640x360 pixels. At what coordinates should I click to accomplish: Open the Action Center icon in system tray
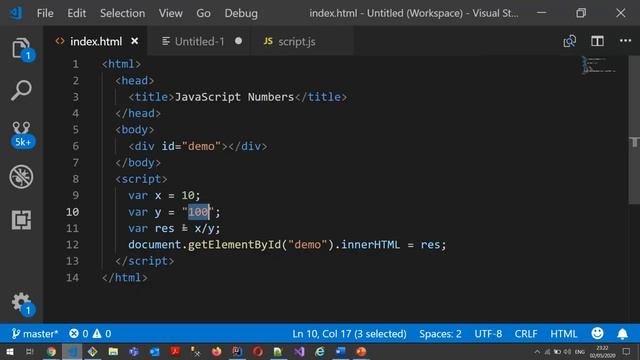(627, 351)
